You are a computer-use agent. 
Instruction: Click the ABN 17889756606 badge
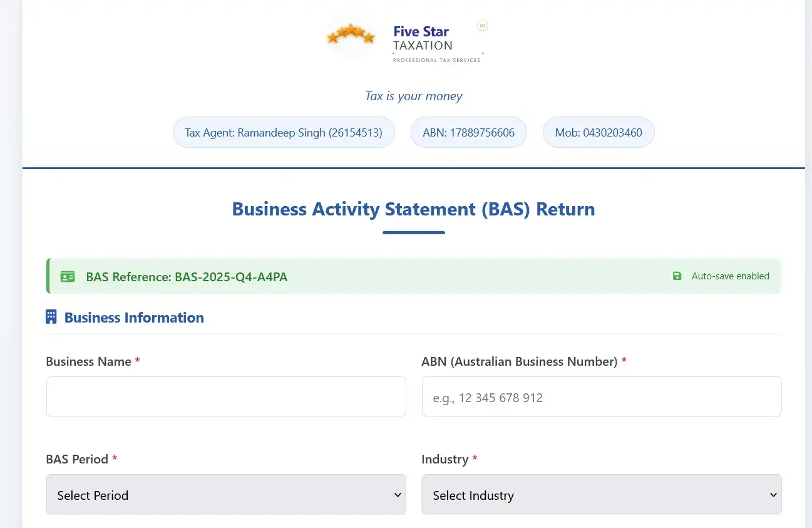point(468,132)
